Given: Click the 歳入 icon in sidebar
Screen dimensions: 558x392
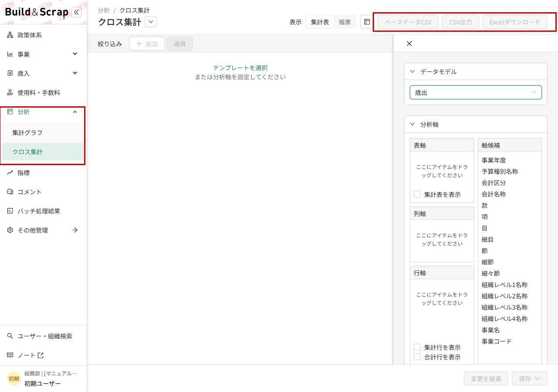Looking at the screenshot, I should point(10,74).
